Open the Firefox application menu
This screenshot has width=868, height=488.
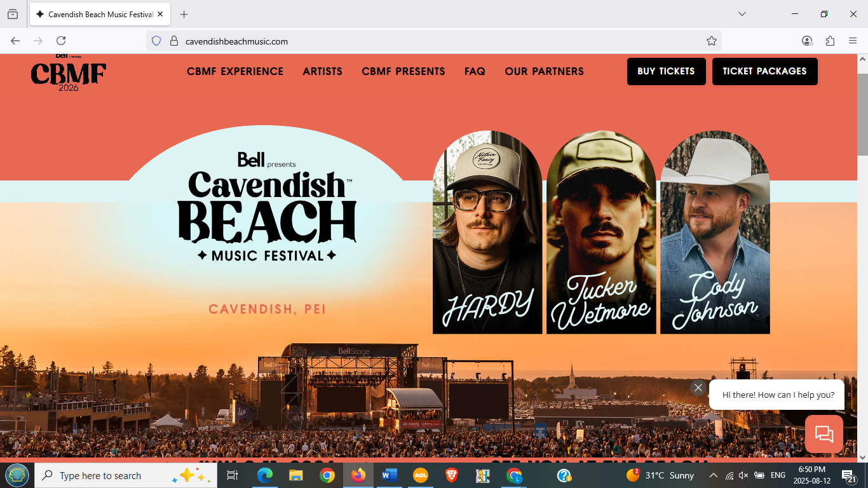click(x=853, y=41)
